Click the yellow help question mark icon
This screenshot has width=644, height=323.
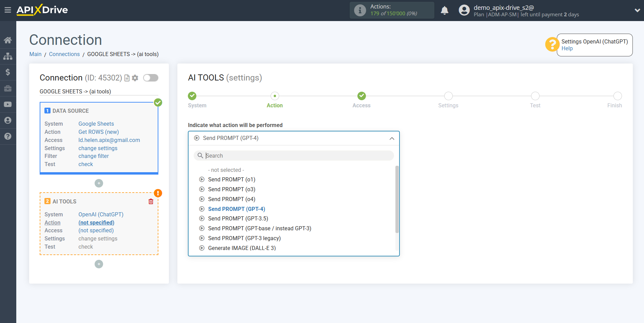(552, 44)
